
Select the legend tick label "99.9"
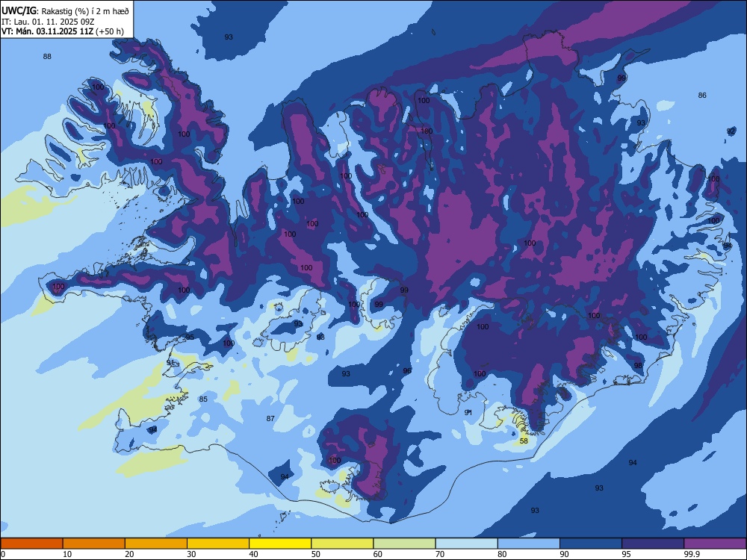click(x=691, y=554)
